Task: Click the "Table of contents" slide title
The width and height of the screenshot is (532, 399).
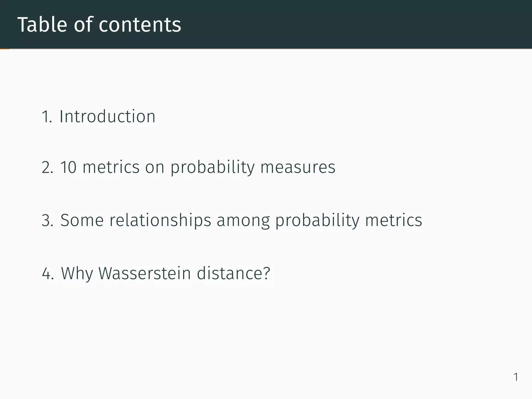Action: 99,24
